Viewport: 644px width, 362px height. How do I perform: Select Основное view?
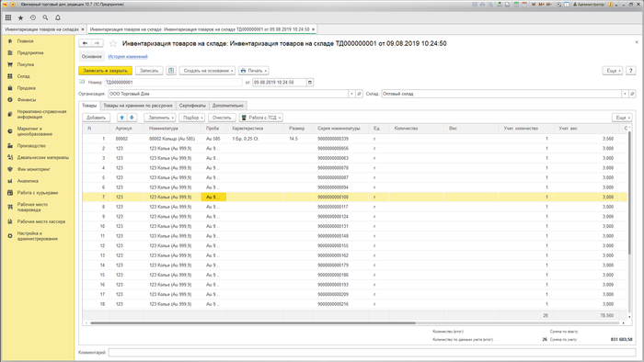point(91,57)
